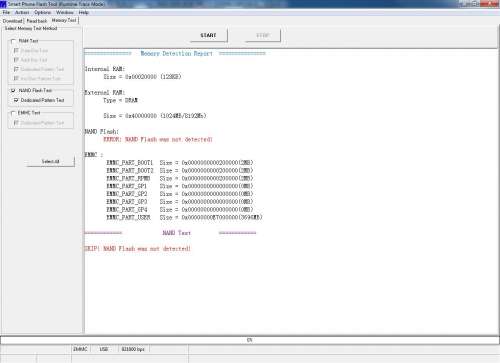
Task: Open the Options menu
Action: tap(43, 13)
